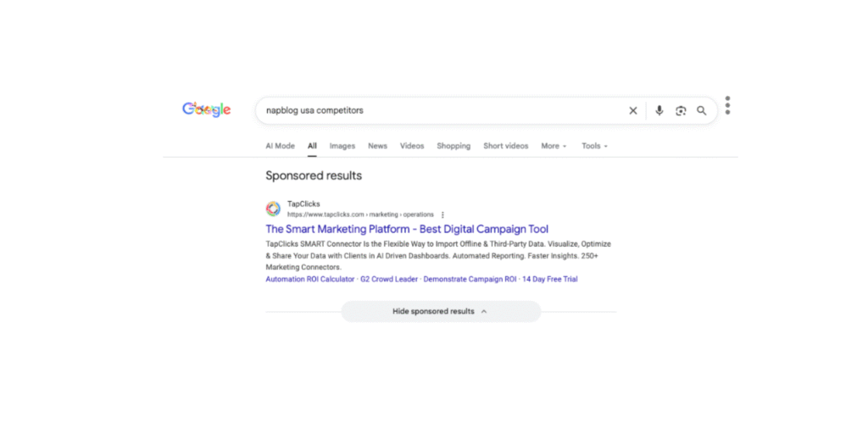Switch to AI Mode tab

pos(280,146)
